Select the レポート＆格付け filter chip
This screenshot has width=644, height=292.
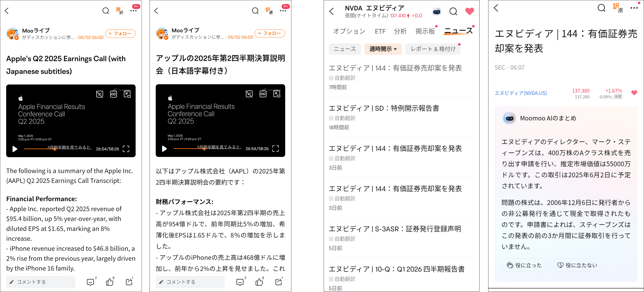pyautogui.click(x=433, y=49)
